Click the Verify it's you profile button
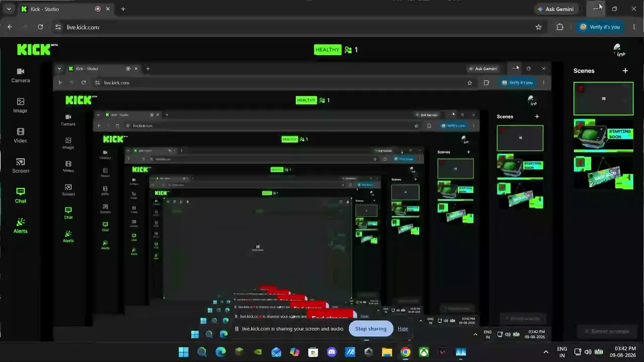 click(600, 27)
